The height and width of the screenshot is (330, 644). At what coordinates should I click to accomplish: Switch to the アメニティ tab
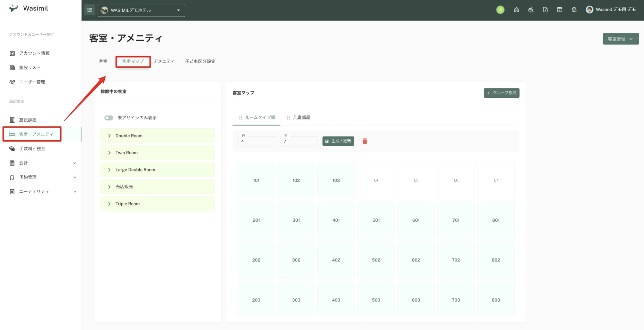[x=164, y=61]
